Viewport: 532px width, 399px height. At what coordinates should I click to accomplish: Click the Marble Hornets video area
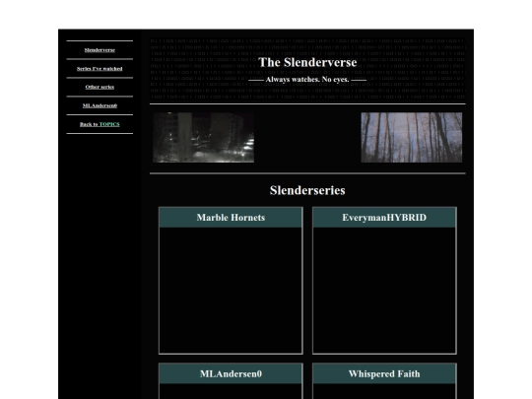[231, 290]
